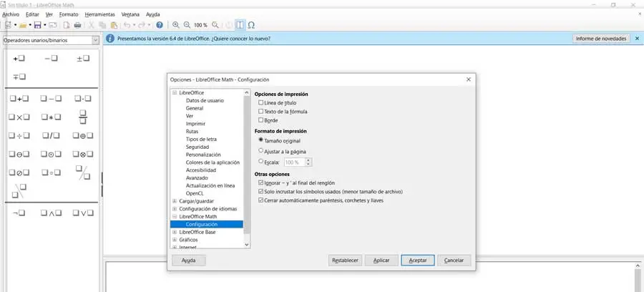Expand the LibreOffice Base tree node
644x292 pixels.
coord(175,232)
